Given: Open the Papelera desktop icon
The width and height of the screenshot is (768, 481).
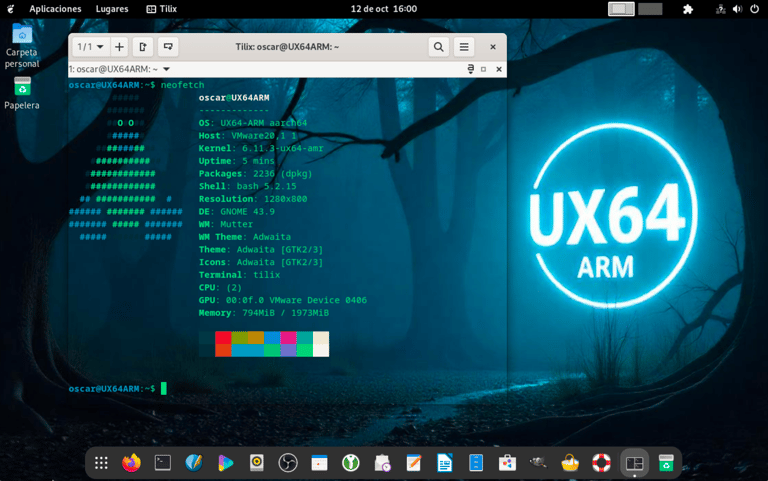Looking at the screenshot, I should 22,93.
